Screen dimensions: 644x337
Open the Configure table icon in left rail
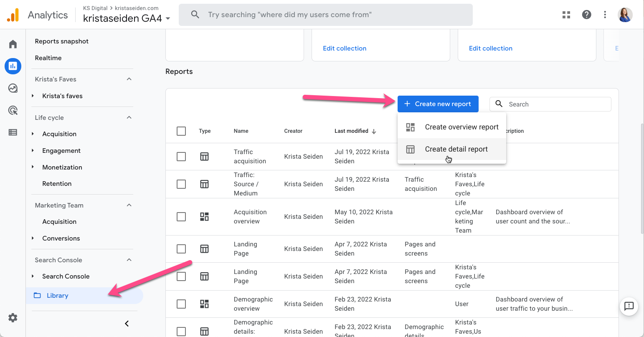click(13, 132)
